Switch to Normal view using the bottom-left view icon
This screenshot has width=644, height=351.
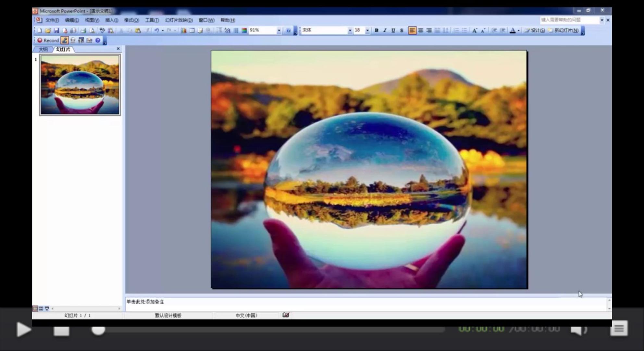click(35, 308)
